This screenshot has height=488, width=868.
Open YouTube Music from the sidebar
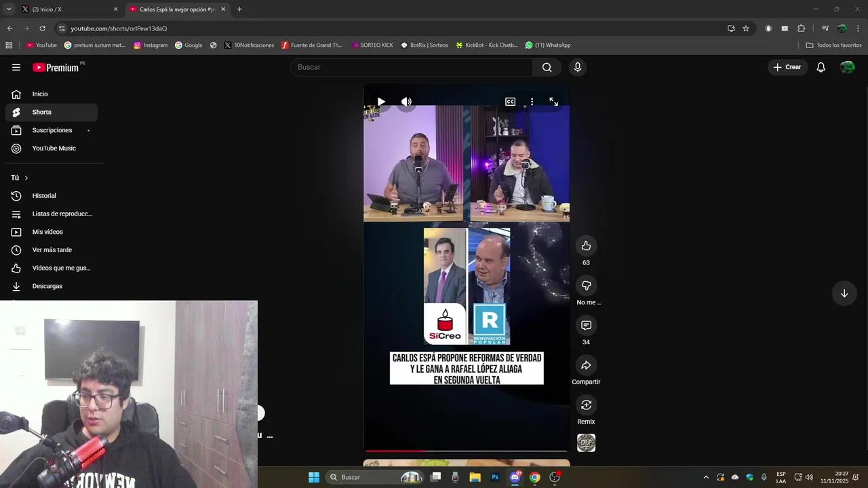(52, 148)
